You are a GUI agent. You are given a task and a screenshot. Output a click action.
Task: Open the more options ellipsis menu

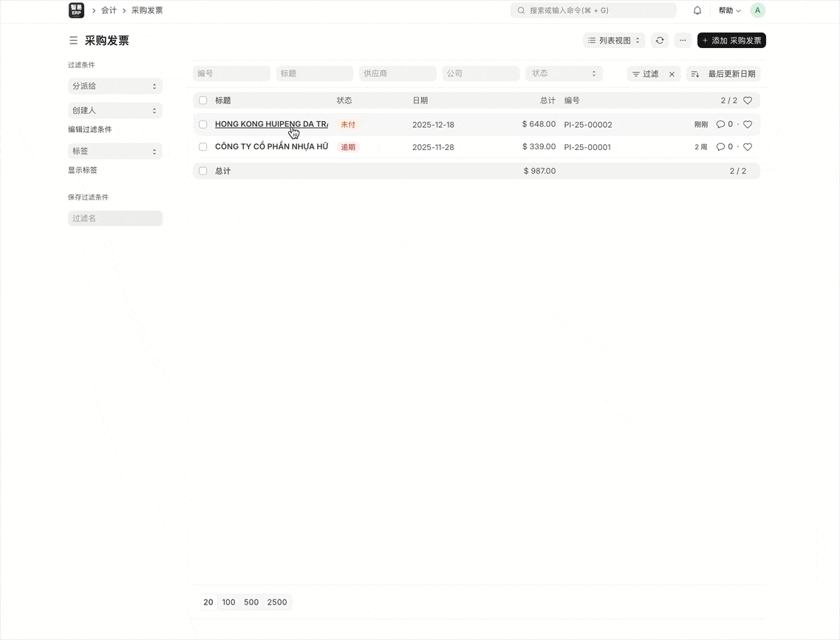click(x=683, y=40)
